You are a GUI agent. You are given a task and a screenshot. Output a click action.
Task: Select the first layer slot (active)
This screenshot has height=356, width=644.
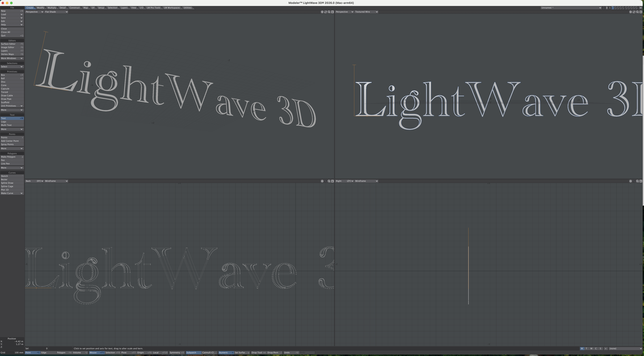pos(613,8)
